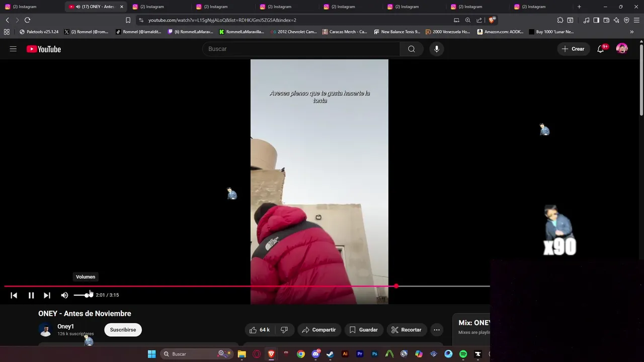Open the three-dot more actions menu
Screen dimensions: 644x362
(437, 330)
